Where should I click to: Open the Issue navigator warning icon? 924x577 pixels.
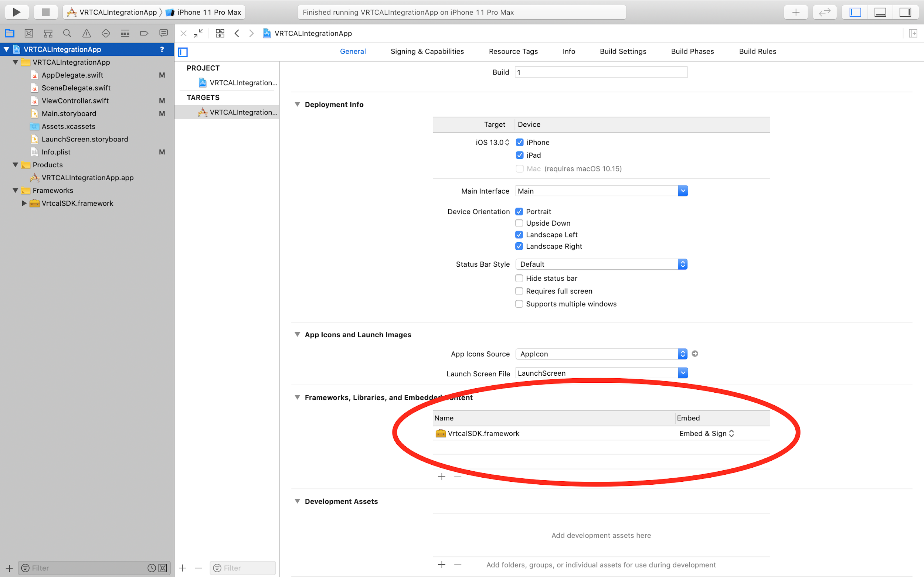[87, 34]
